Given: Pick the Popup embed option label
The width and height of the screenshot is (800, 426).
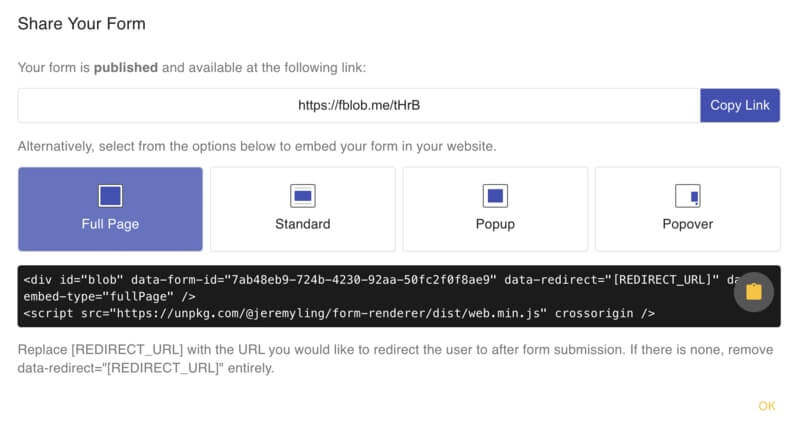Looking at the screenshot, I should tap(495, 224).
